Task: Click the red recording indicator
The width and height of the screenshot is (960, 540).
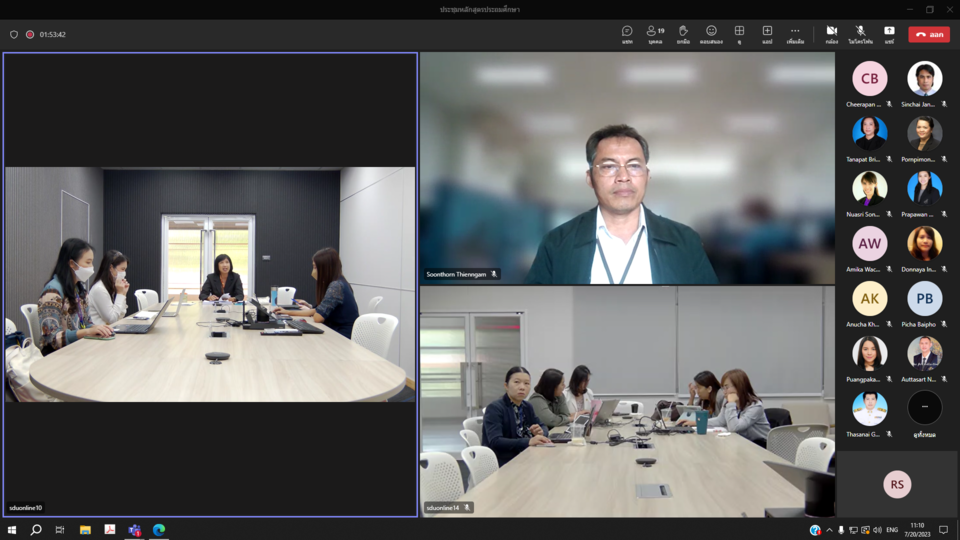Action: point(30,34)
